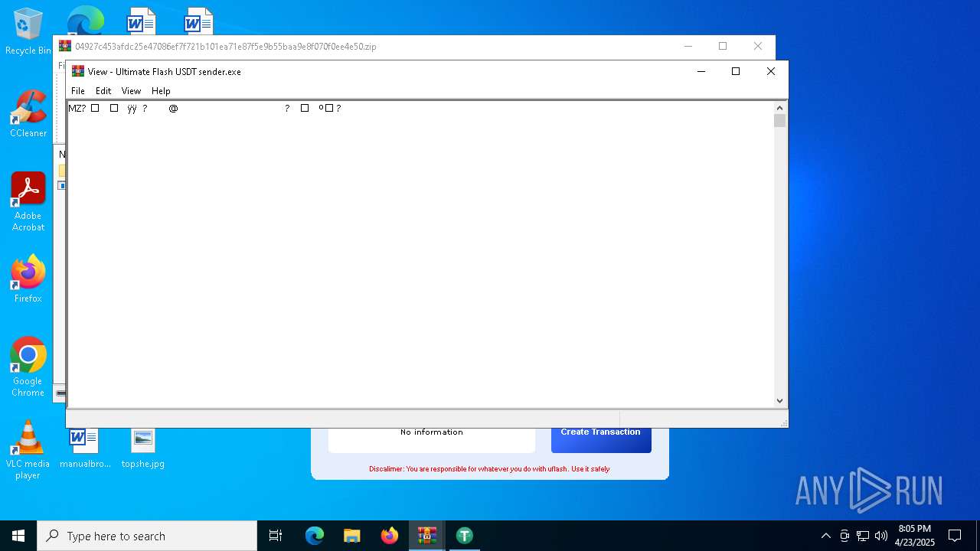This screenshot has width=980, height=551.
Task: Open Task View on taskbar
Action: tap(276, 536)
